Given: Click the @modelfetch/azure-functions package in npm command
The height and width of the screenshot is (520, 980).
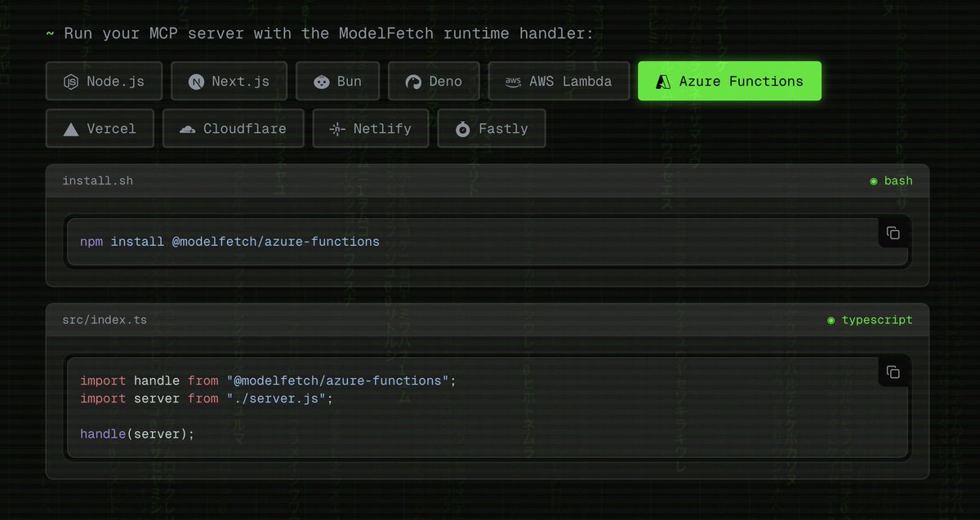Looking at the screenshot, I should coord(275,242).
